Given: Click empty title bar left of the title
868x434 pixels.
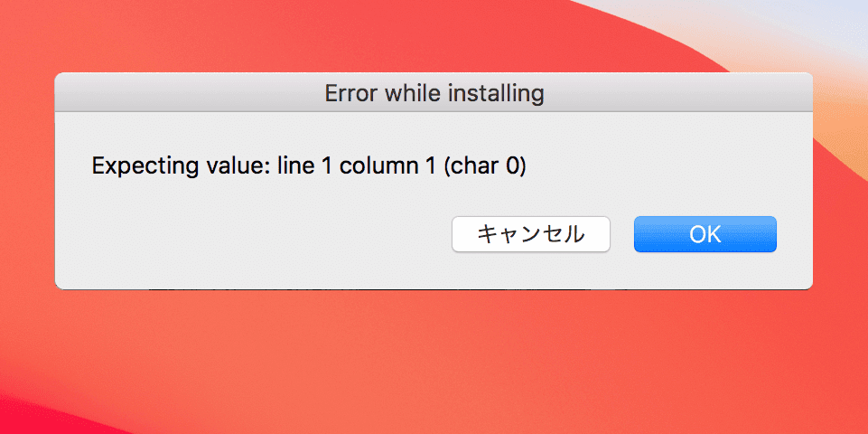Looking at the screenshot, I should pos(181,92).
